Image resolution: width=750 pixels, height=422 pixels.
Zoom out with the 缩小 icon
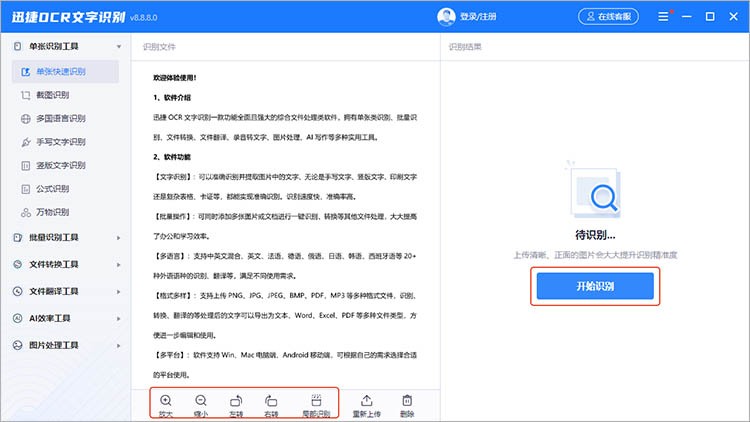click(201, 405)
